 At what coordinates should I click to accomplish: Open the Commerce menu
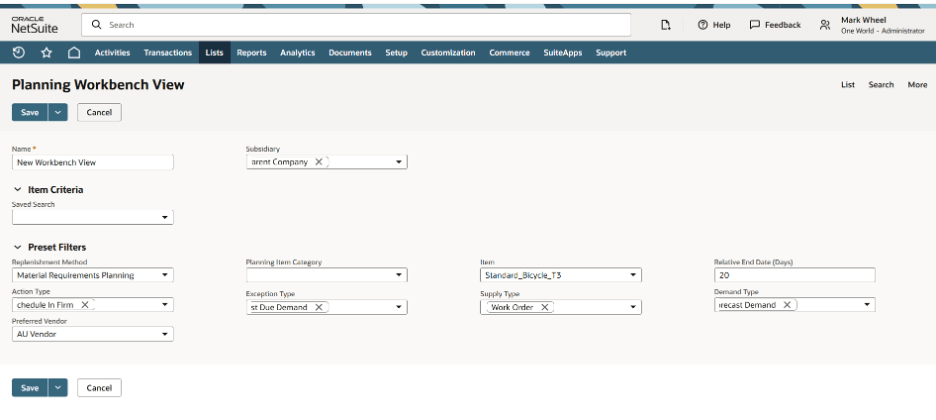[509, 52]
